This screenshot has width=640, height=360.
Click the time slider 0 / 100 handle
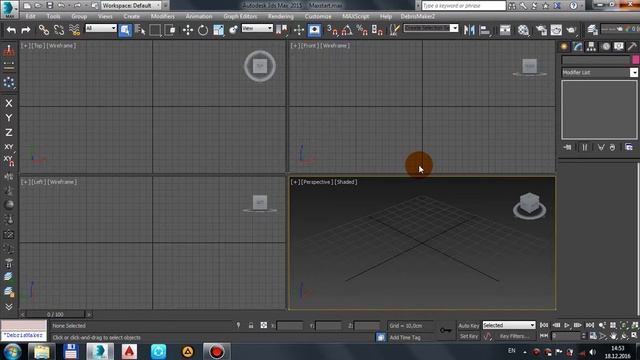tap(55, 314)
